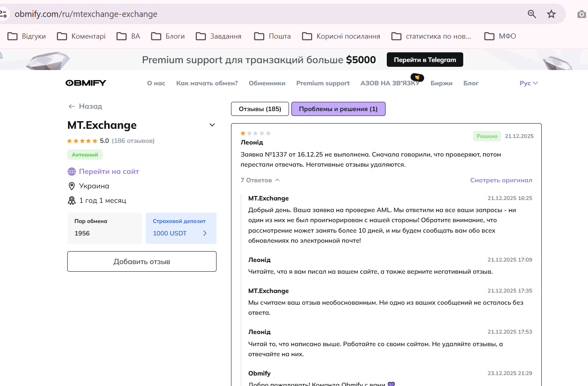The width and height of the screenshot is (588, 386).
Task: Click the timestamp 21.12.2025 17:09
Action: click(x=510, y=260)
